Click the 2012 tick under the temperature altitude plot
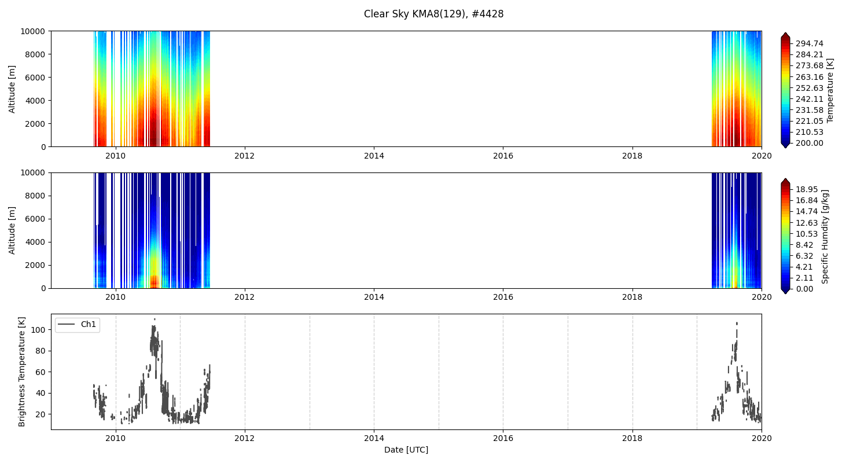Viewport: 868px width, 463px height. coord(245,155)
